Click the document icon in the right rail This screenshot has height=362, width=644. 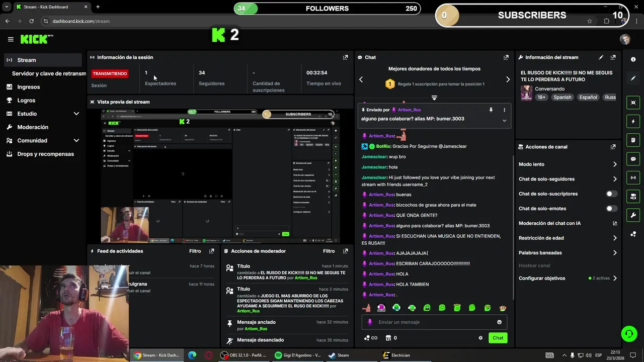click(633, 140)
